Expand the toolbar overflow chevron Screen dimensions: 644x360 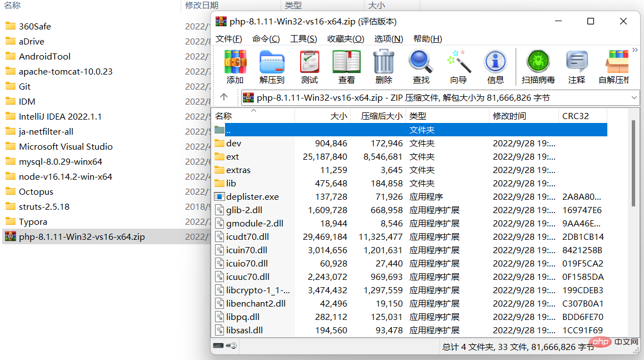coord(635,50)
